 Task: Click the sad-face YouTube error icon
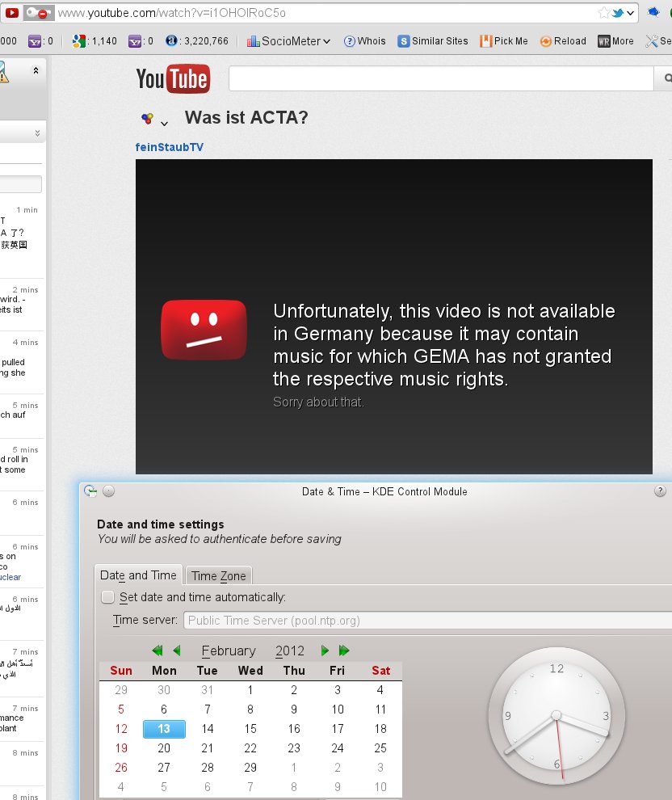coord(204,330)
